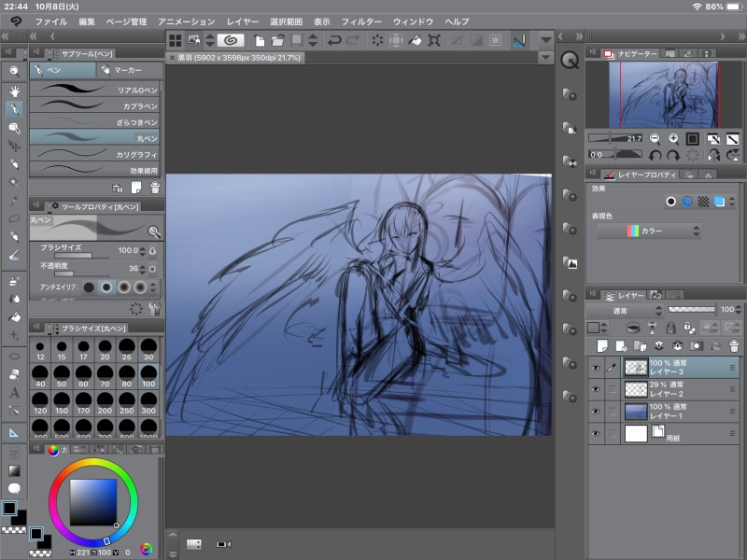The height and width of the screenshot is (560, 747).
Task: Click the brush size 100.0 stepper arrows
Action: click(143, 250)
